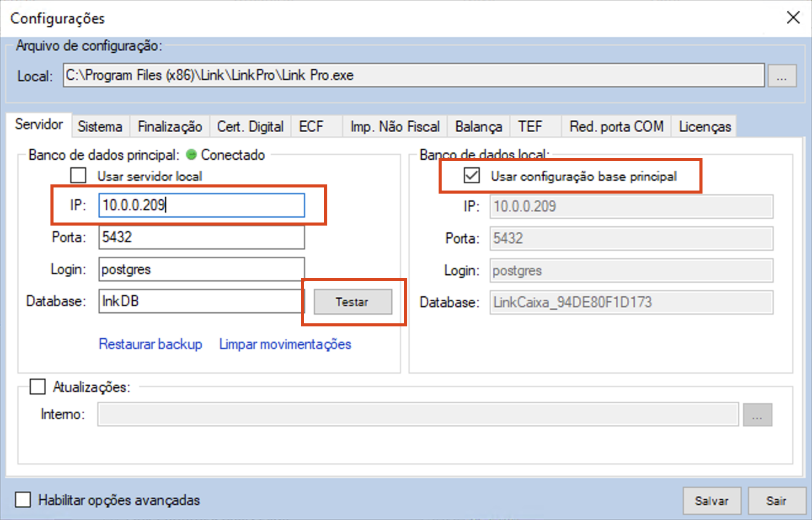The height and width of the screenshot is (520, 812).
Task: Open the Finalização tab
Action: click(x=170, y=127)
